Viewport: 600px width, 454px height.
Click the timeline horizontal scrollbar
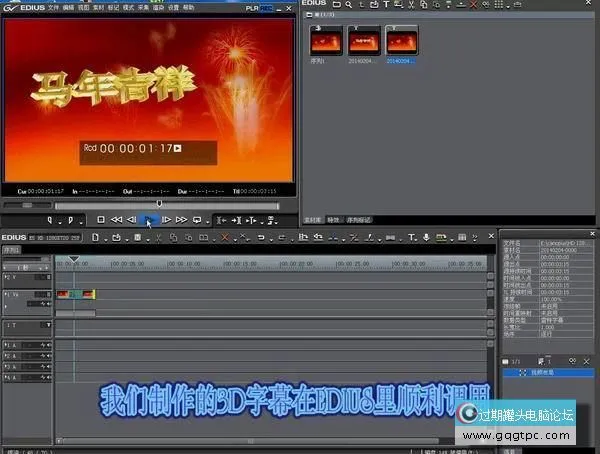(x=250, y=441)
